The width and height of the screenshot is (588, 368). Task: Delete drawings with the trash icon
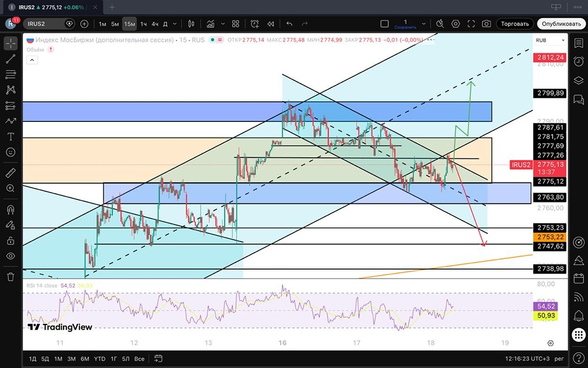tap(11, 276)
